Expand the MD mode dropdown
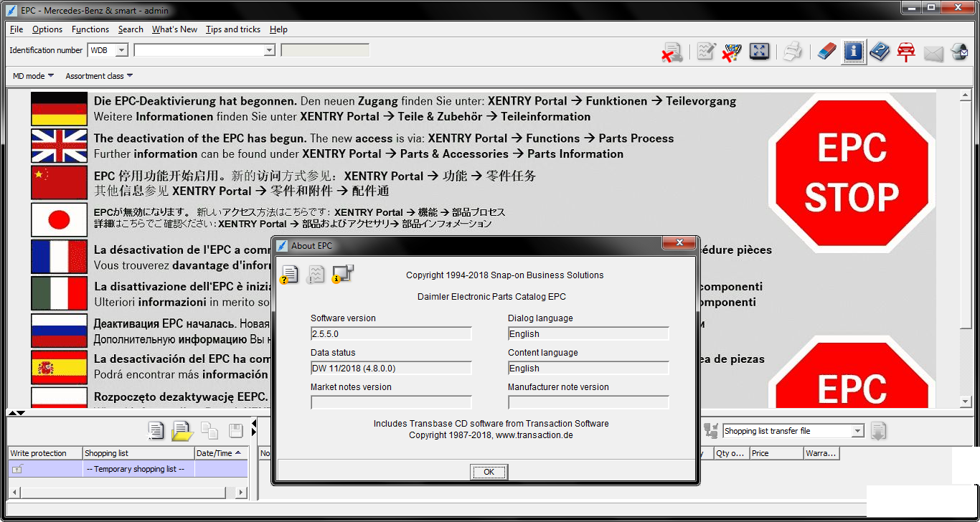The height and width of the screenshot is (522, 980). tap(32, 75)
